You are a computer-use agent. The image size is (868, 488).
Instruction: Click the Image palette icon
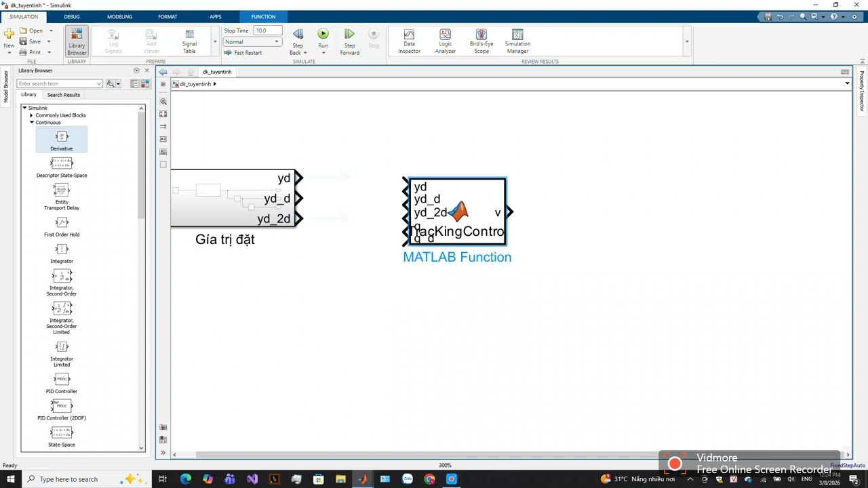click(163, 152)
